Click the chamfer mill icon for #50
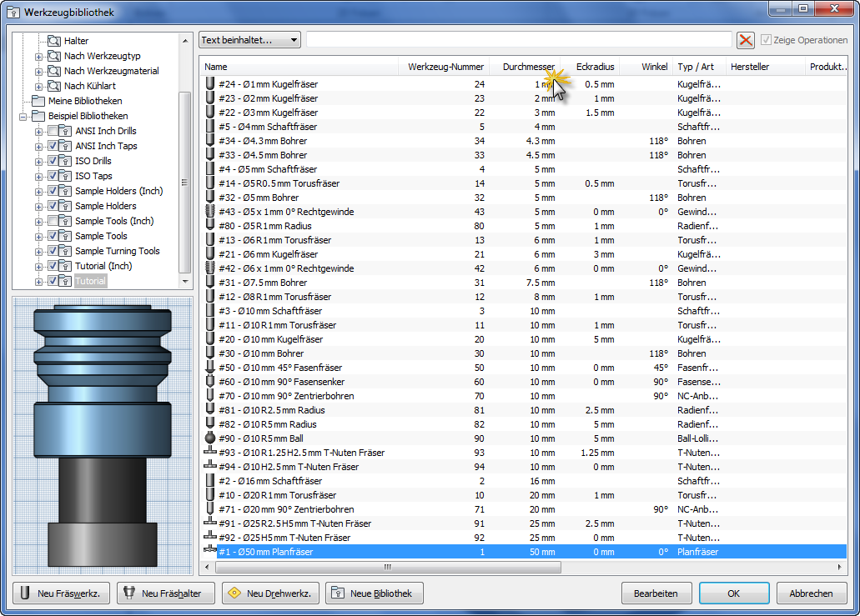Screen dimensions: 860x616 [209, 368]
